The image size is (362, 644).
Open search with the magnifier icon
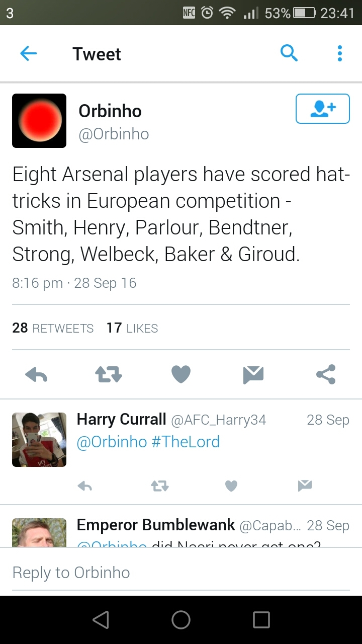289,53
